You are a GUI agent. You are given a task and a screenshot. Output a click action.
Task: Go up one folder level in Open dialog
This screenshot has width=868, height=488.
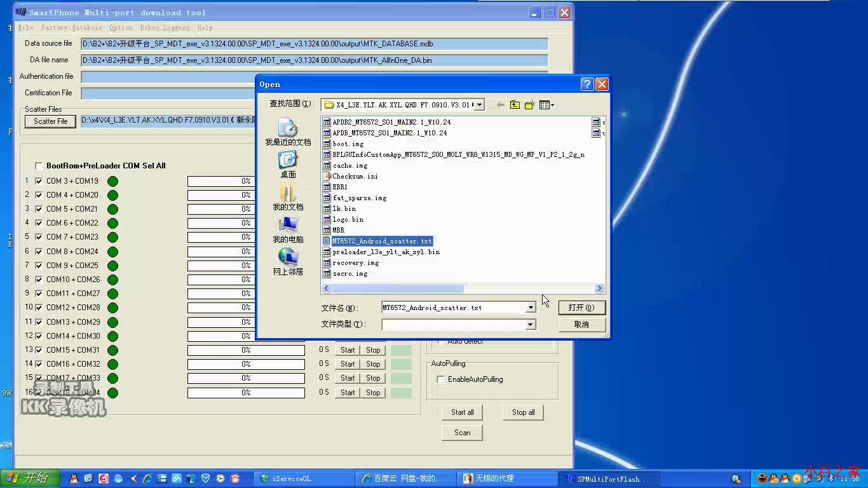(515, 105)
